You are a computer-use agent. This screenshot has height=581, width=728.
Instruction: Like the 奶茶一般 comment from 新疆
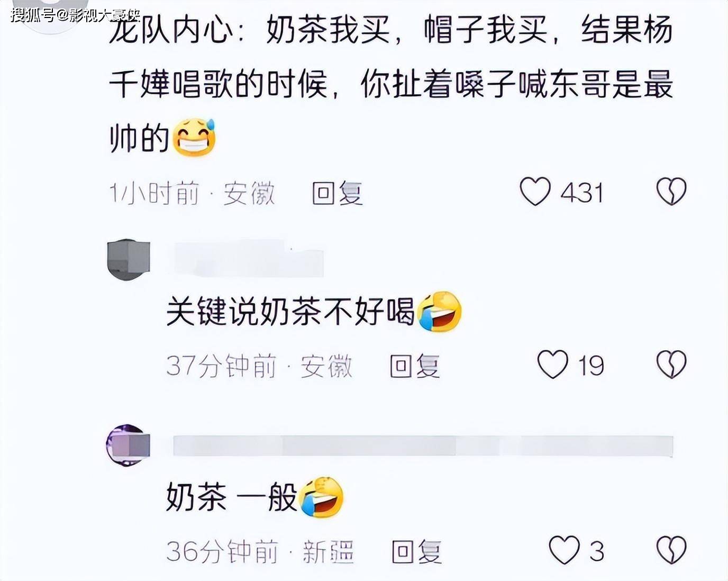pyautogui.click(x=564, y=550)
